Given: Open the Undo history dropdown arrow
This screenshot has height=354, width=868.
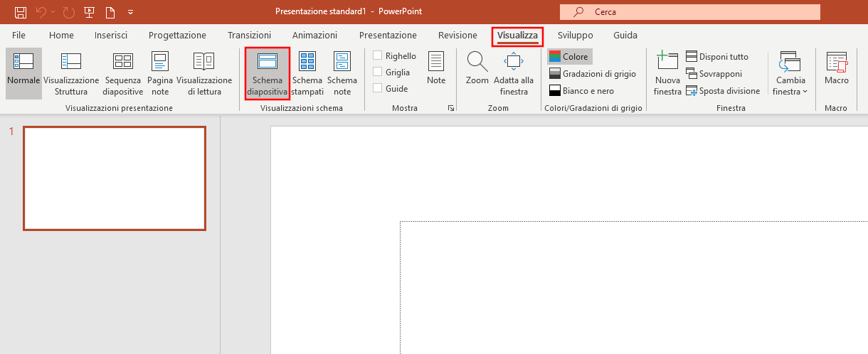Looking at the screenshot, I should 53,12.
